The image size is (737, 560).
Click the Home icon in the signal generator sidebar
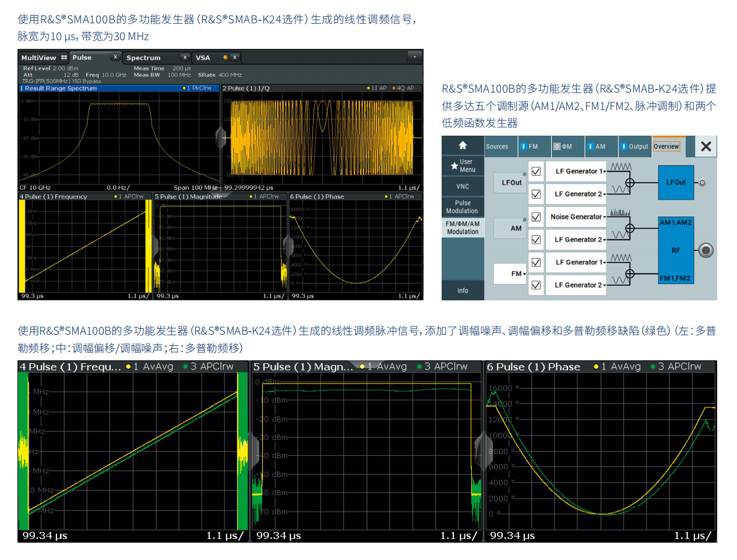pyautogui.click(x=463, y=146)
